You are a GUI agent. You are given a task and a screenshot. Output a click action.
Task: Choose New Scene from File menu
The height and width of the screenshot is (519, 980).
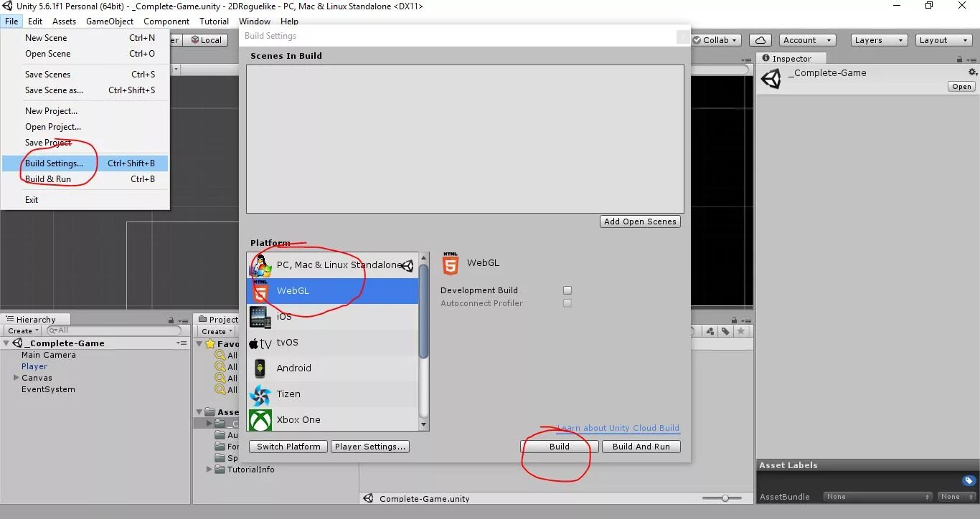[x=85, y=38]
